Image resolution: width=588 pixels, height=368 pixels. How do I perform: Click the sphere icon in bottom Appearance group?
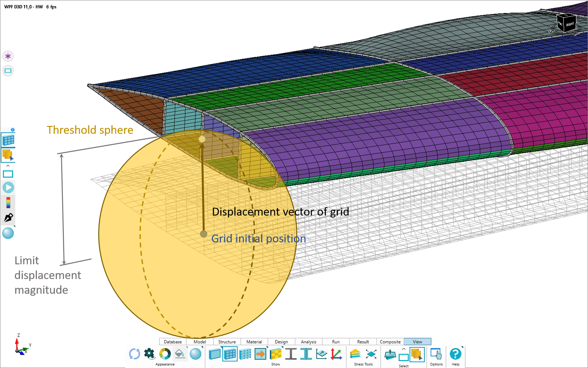pos(195,354)
